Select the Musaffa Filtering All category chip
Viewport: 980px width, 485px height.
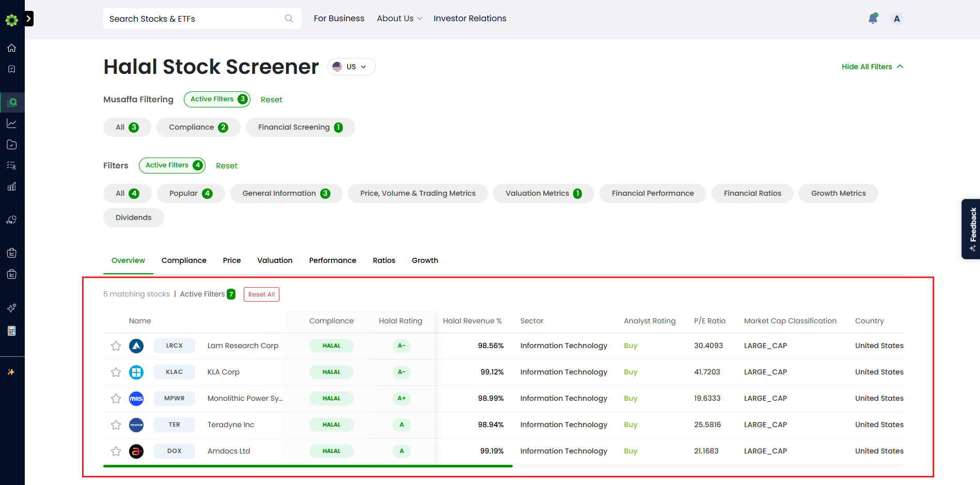pos(127,128)
